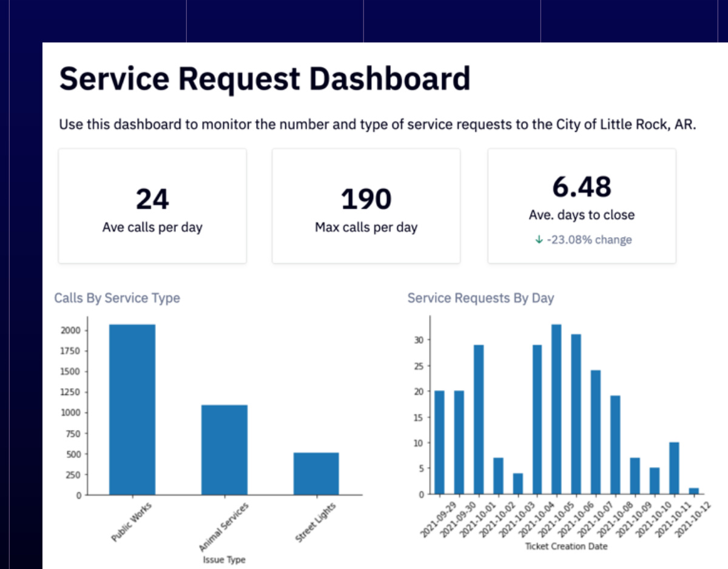Viewport: 728px width, 569px height.
Task: Click the Calls By Service Type heading
Action: (x=117, y=298)
